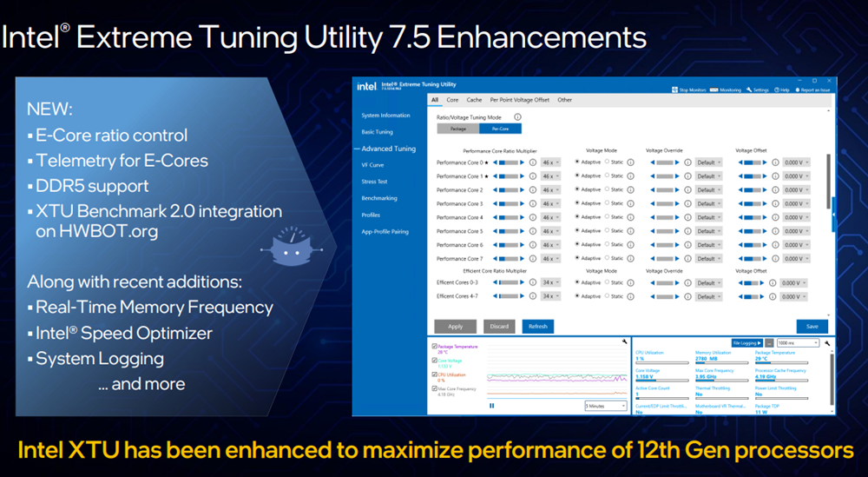Screen dimensions: 868x477
Task: Show info for Ratio/Voltage Tuning Mode
Action: (x=517, y=117)
